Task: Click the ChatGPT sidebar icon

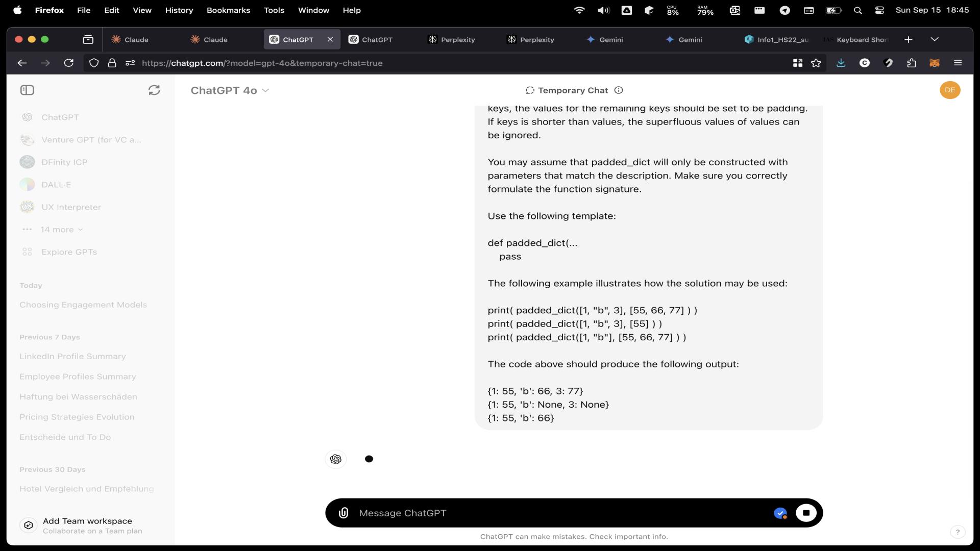Action: click(27, 89)
